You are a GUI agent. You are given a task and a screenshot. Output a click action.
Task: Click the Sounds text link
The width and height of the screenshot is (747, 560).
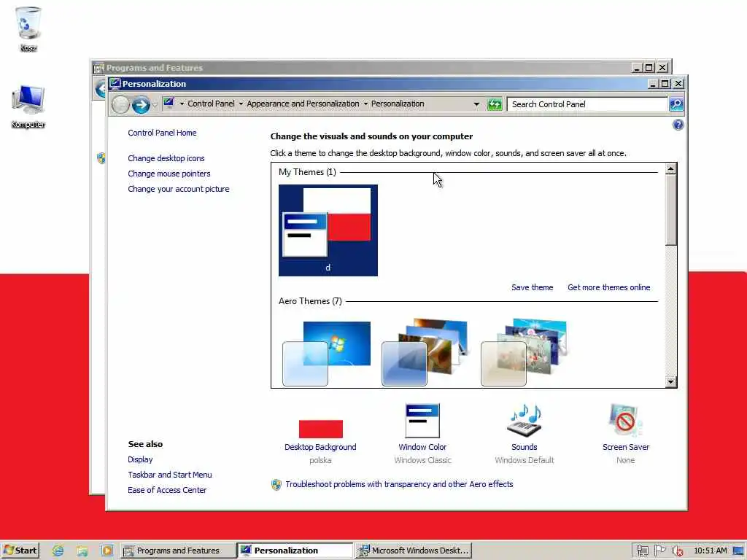click(x=524, y=447)
